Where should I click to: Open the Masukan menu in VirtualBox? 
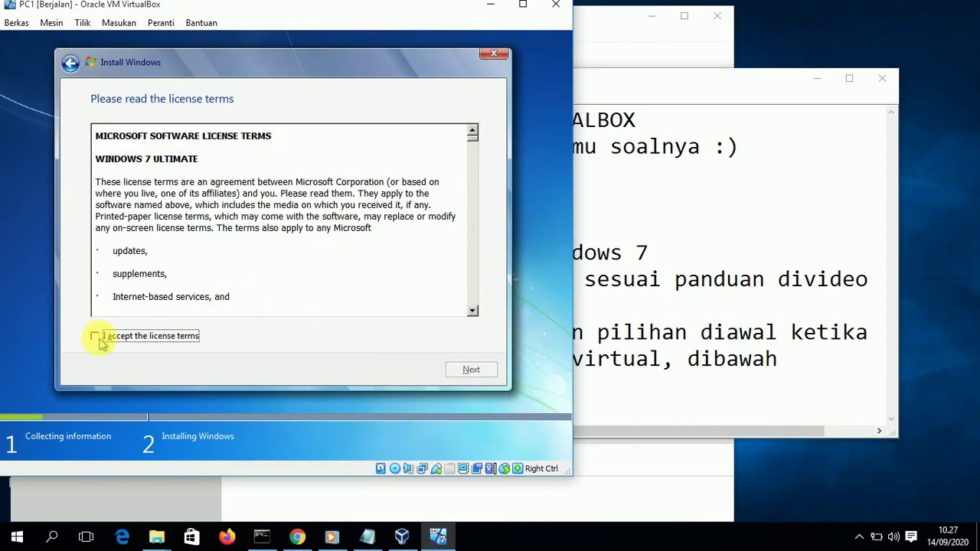(x=119, y=23)
